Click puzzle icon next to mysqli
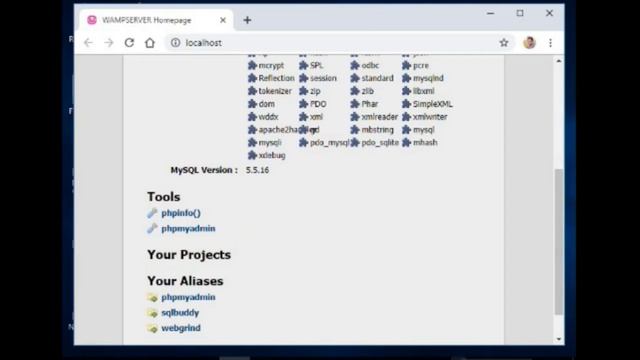 pos(252,142)
